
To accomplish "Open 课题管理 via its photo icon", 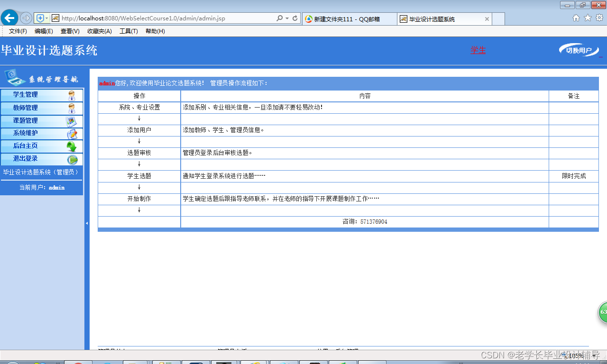I will 72,121.
